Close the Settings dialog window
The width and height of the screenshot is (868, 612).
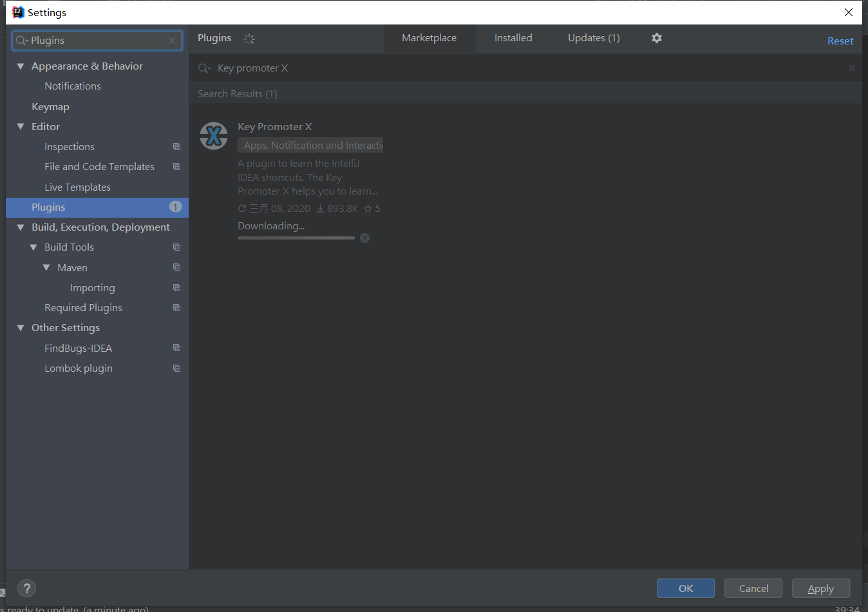point(849,12)
